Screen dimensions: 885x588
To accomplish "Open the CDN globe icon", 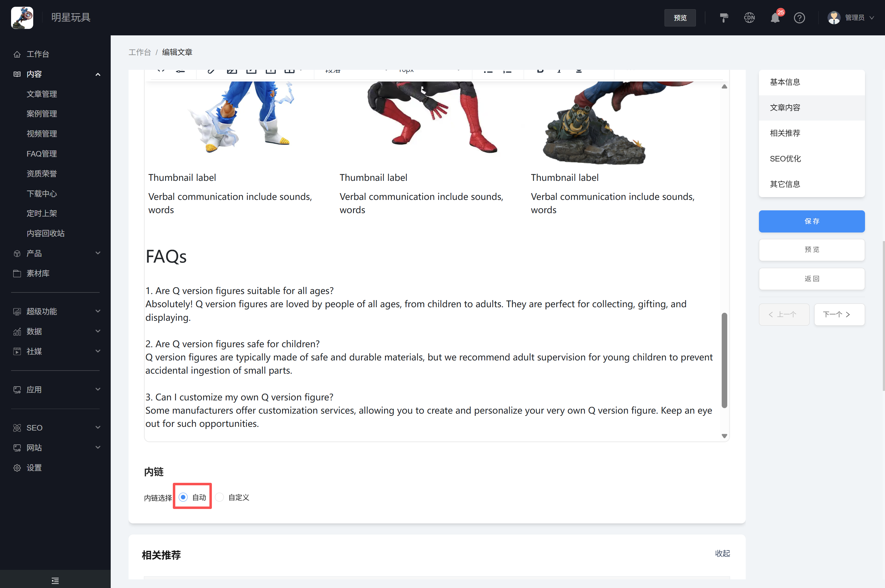I will (x=749, y=18).
